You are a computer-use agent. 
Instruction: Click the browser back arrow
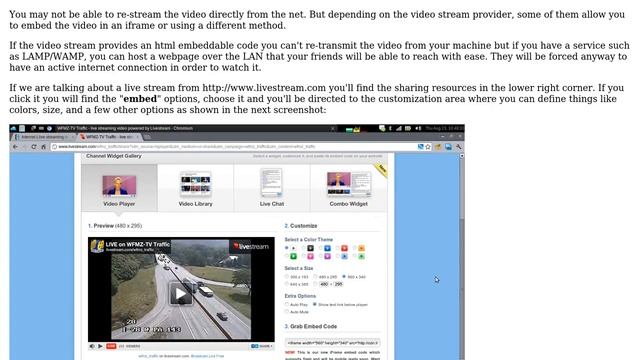[x=16, y=147]
